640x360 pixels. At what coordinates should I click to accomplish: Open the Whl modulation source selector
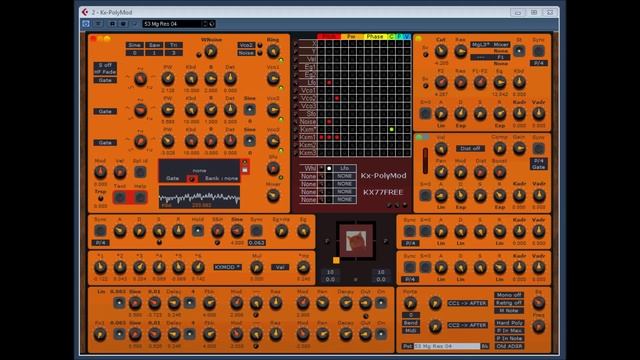coord(309,168)
